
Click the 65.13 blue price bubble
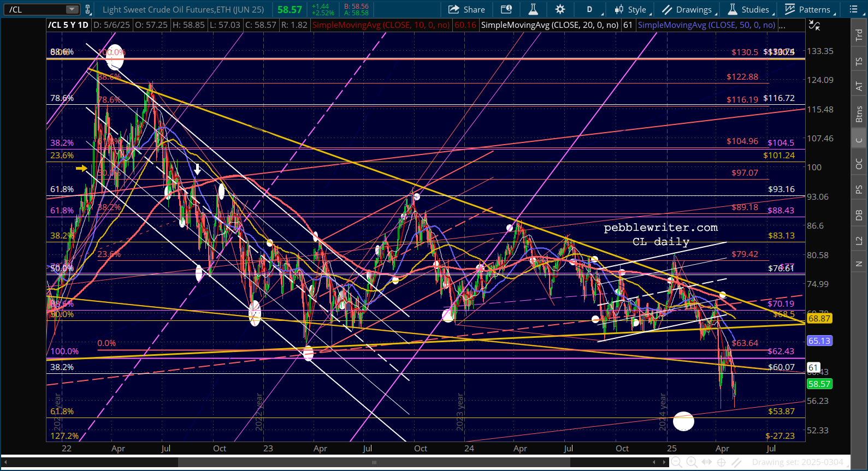[x=819, y=341]
